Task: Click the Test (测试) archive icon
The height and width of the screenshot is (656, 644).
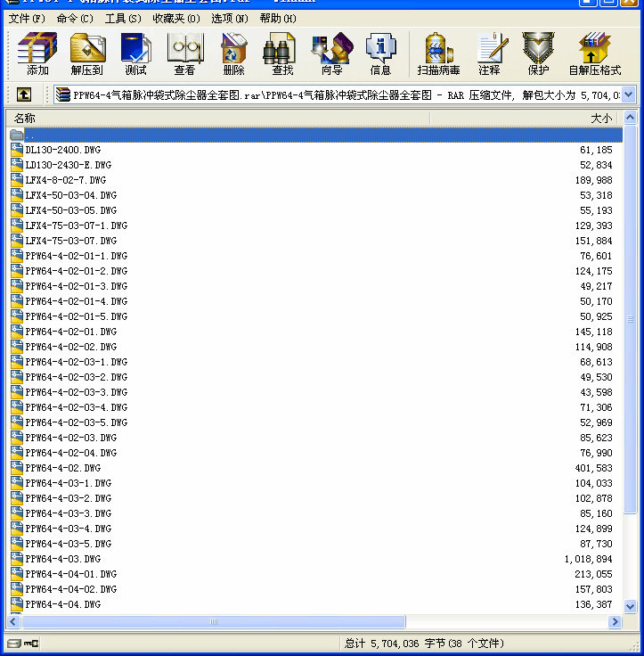Action: [135, 53]
